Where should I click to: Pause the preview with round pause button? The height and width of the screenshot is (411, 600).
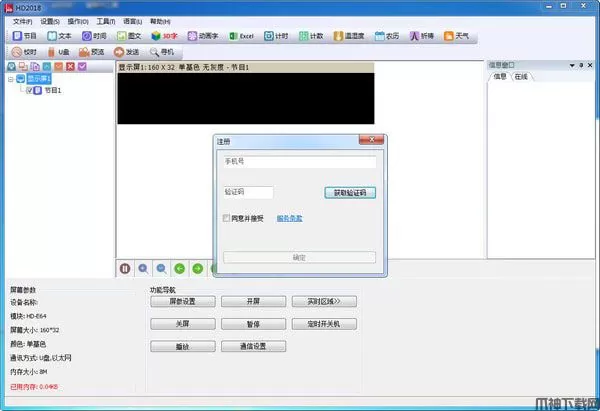tap(125, 269)
